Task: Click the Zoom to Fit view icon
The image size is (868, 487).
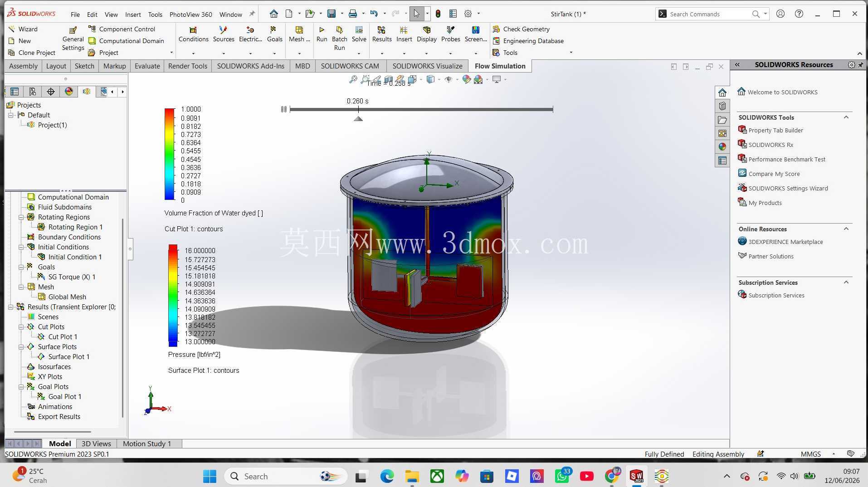Action: pos(353,79)
